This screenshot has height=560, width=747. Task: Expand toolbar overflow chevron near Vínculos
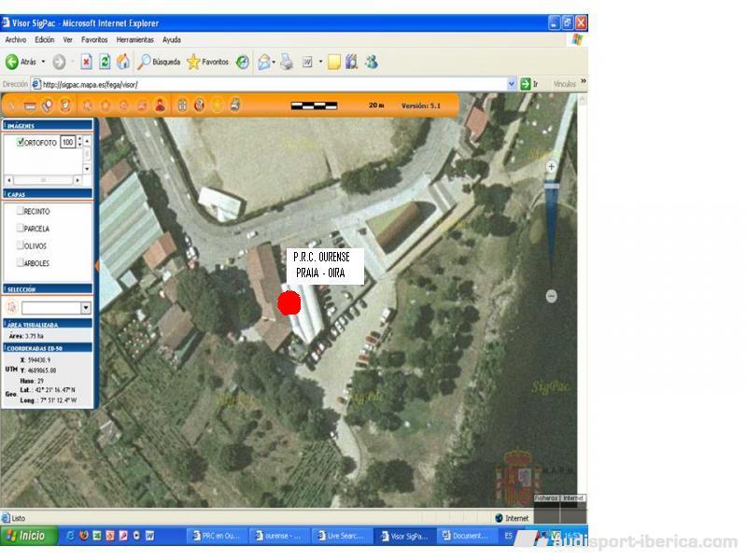pyautogui.click(x=583, y=82)
